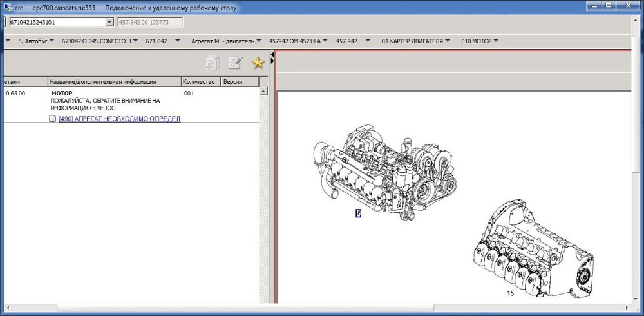
Task: Click the add-to-list documents icon
Action: (x=213, y=63)
